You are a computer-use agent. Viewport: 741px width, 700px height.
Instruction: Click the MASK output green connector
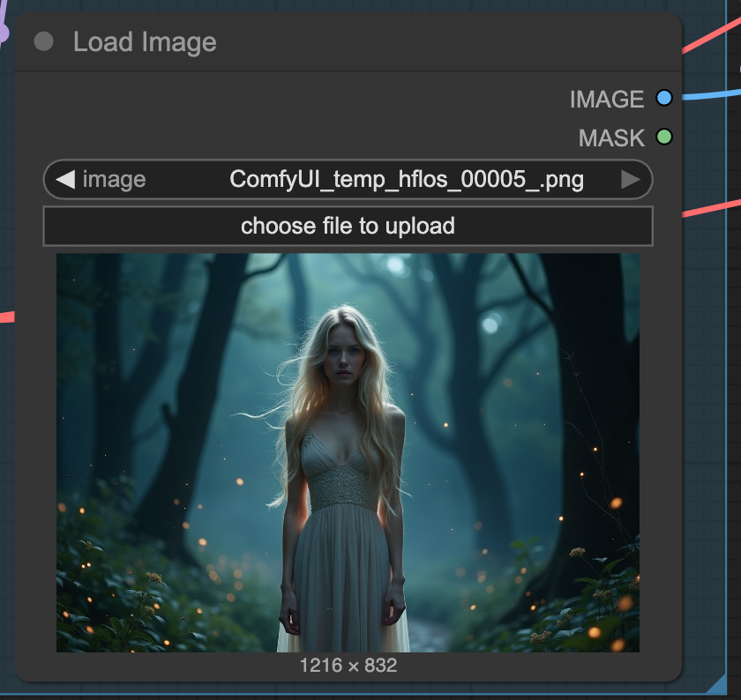tap(664, 137)
